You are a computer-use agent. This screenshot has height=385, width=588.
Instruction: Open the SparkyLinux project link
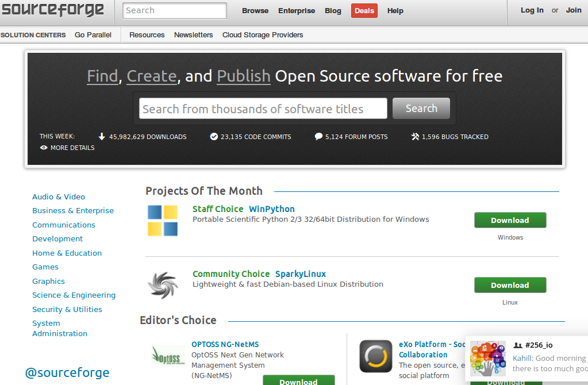301,274
